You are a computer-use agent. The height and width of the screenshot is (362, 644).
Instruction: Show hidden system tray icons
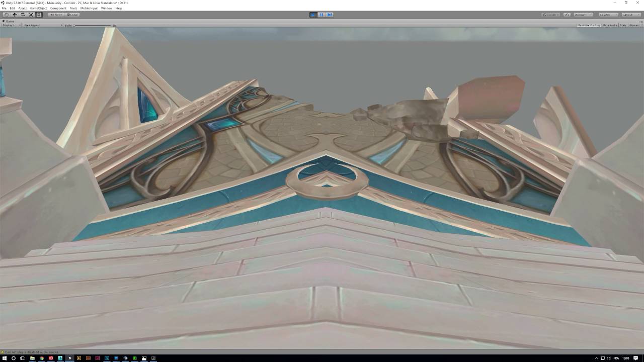(597, 358)
